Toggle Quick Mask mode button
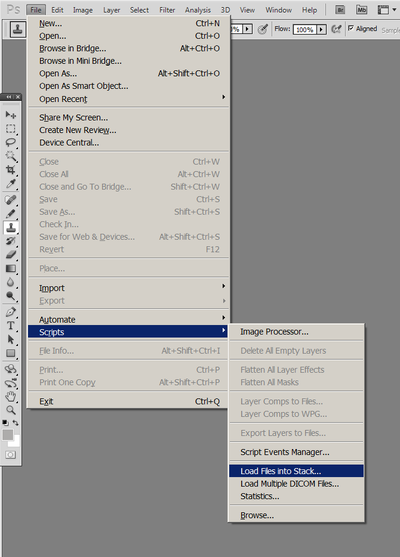The image size is (400, 557). tap(11, 455)
